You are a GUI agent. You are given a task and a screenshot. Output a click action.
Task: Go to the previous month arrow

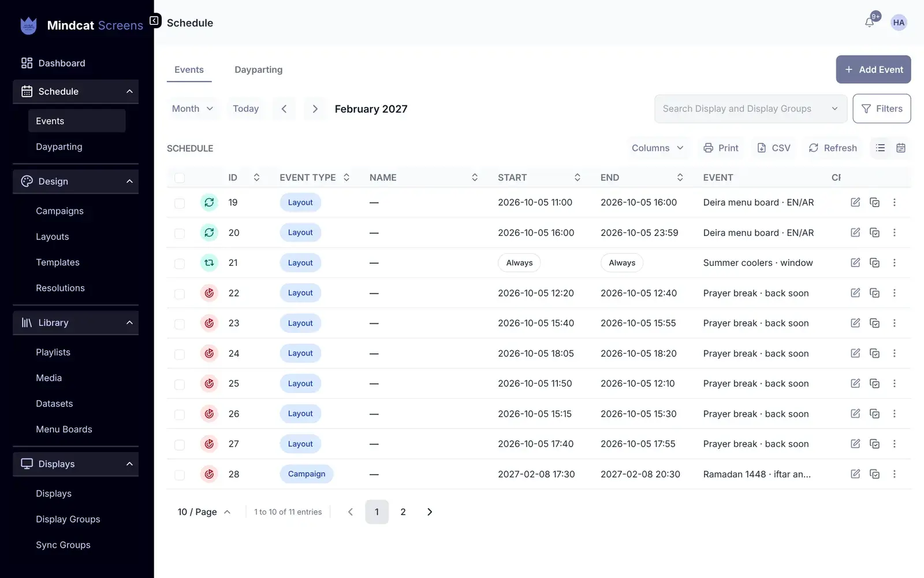[x=284, y=109]
